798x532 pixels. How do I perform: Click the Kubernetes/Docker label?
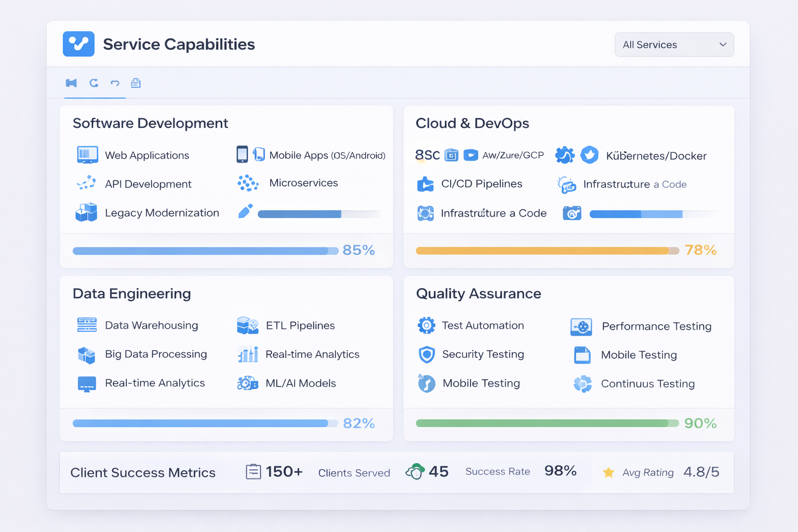pos(656,156)
